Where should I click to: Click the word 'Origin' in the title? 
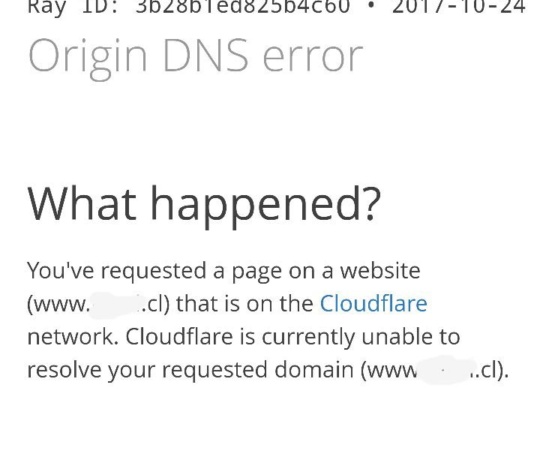pos(87,58)
